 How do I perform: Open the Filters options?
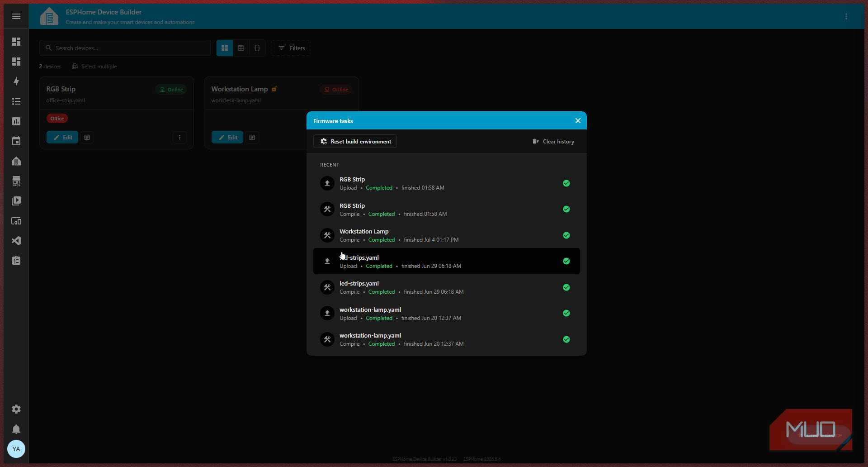tap(291, 48)
